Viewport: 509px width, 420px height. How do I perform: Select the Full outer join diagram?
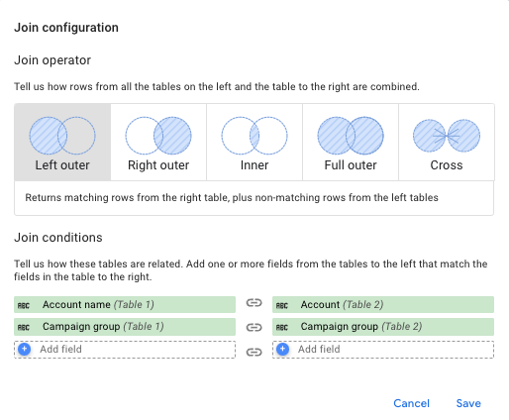351,136
